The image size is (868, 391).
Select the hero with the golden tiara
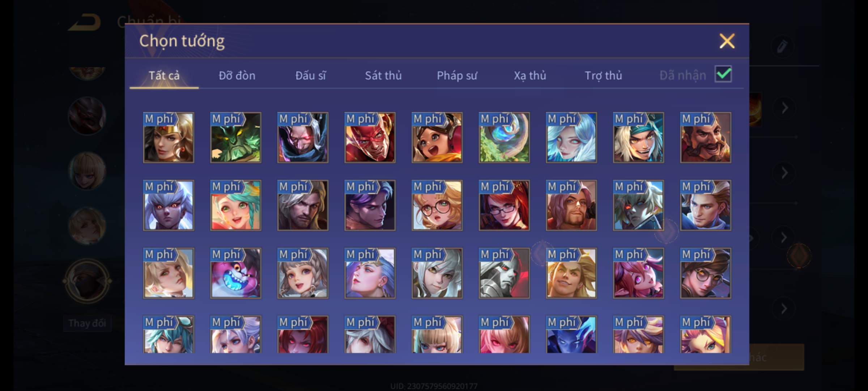click(x=168, y=137)
